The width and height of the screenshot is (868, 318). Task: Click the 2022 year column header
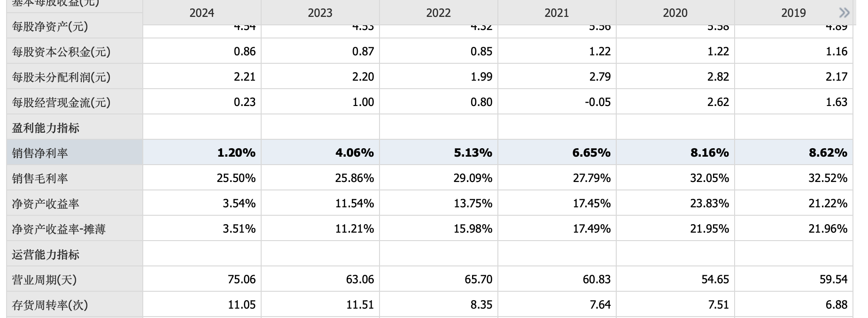438,13
